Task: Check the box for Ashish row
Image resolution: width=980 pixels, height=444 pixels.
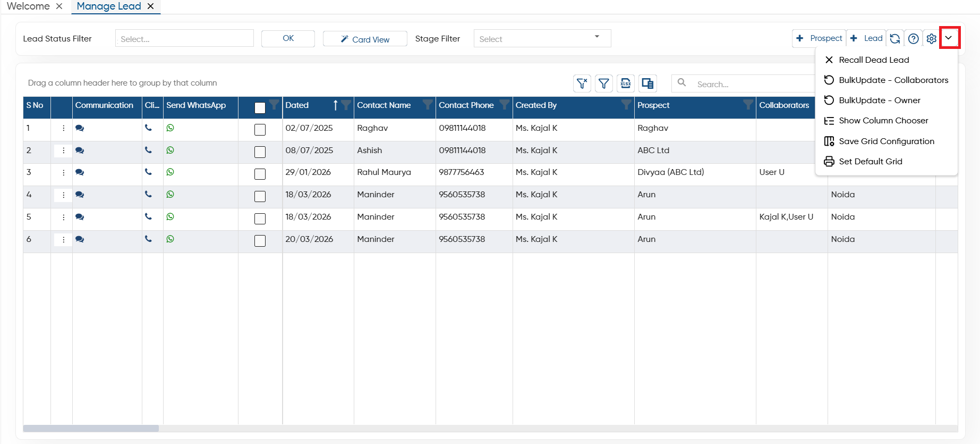Action: tap(260, 152)
